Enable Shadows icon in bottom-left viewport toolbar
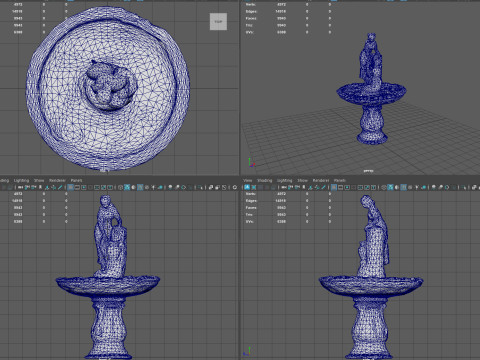 point(160,187)
